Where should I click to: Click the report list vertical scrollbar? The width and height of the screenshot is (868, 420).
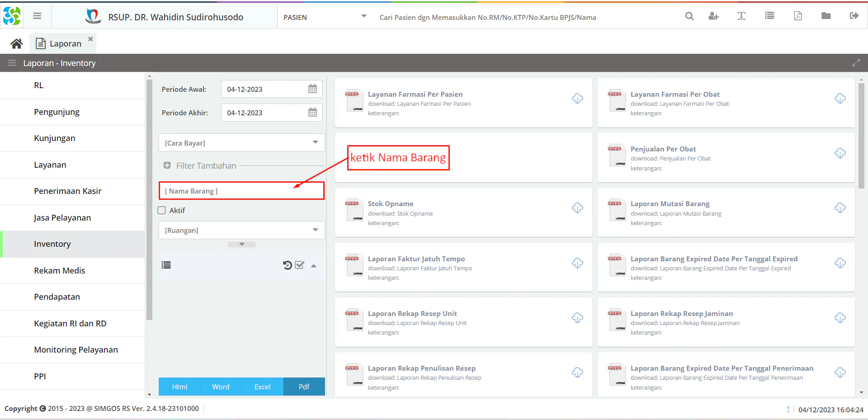tap(861, 136)
